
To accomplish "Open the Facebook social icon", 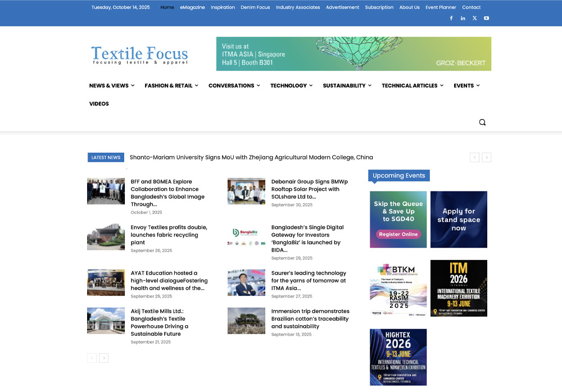I will (x=451, y=18).
